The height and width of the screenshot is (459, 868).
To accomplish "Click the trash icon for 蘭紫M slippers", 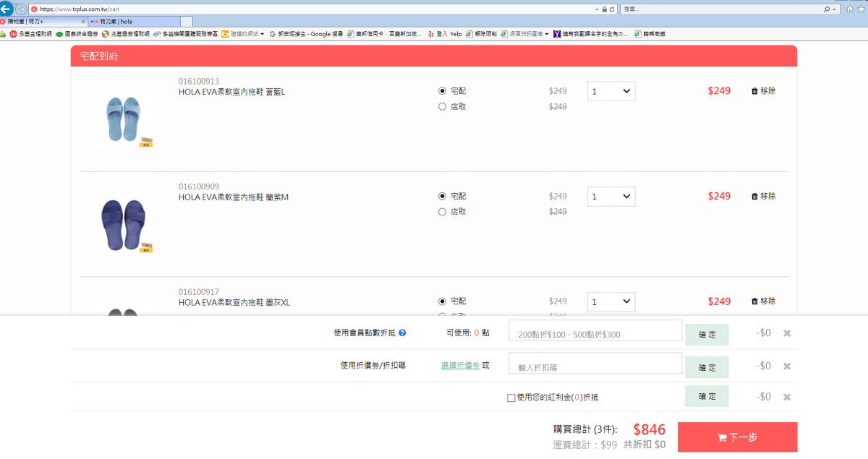I will (x=755, y=196).
